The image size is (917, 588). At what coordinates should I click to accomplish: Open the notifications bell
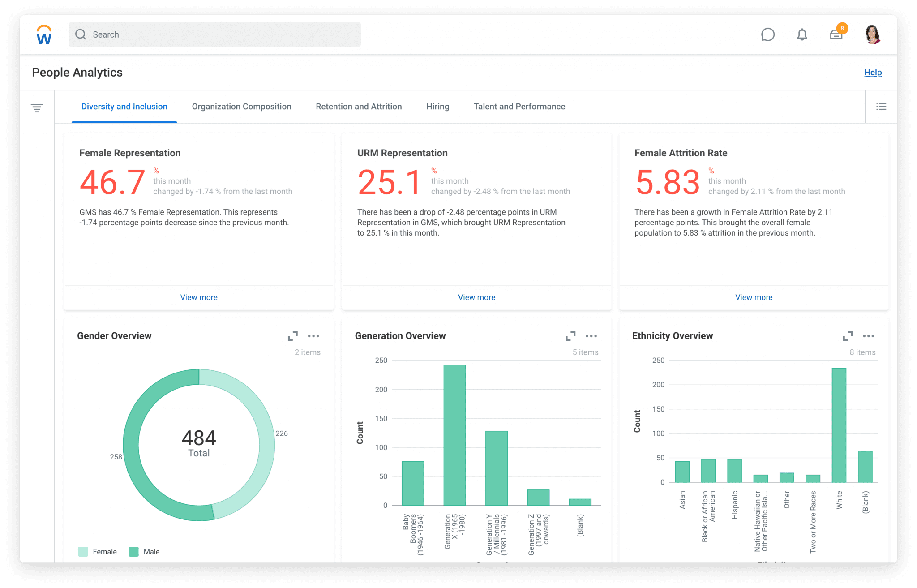(802, 34)
